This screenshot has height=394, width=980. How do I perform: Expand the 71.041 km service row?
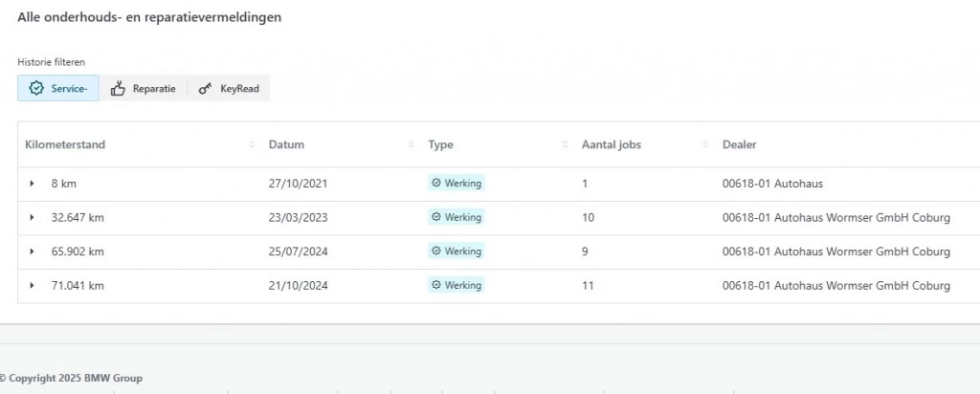[x=32, y=286]
